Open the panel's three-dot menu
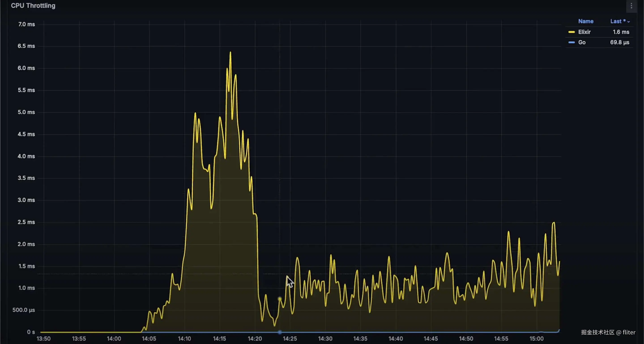This screenshot has height=344, width=644. [631, 6]
